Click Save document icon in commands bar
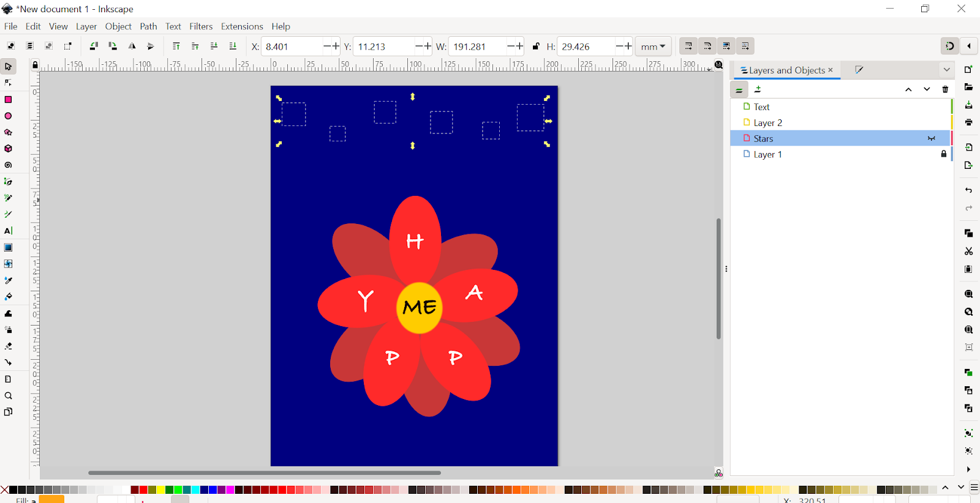This screenshot has width=980, height=503. coord(968,105)
